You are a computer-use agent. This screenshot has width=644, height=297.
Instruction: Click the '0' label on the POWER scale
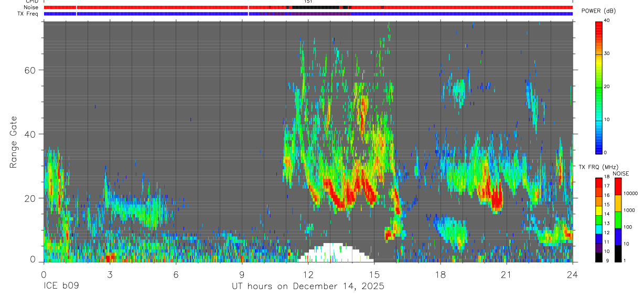click(605, 152)
